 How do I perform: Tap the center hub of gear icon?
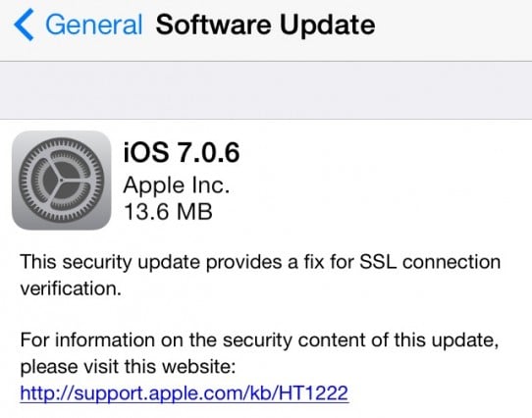(62, 181)
